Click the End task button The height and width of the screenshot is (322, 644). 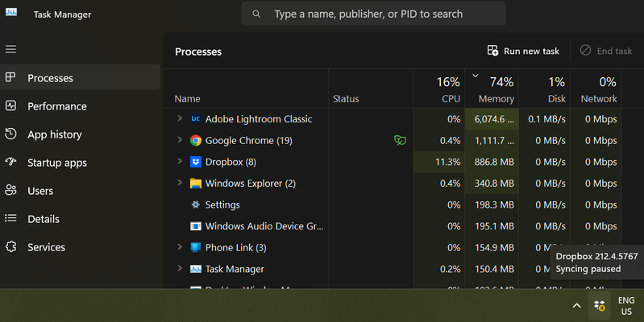tap(606, 51)
